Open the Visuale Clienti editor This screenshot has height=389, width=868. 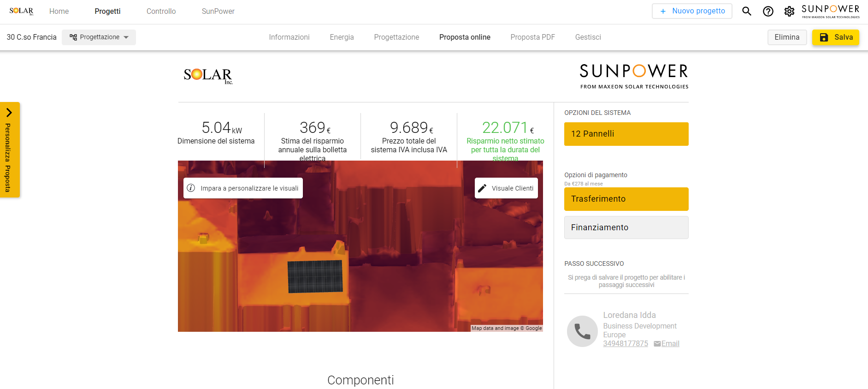(506, 188)
